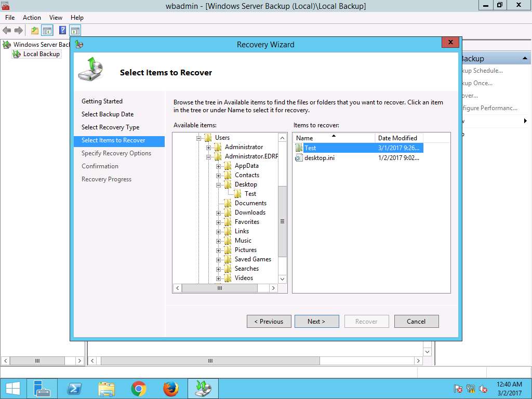Click the wbadmin app icon in the title bar

[x=5, y=5]
